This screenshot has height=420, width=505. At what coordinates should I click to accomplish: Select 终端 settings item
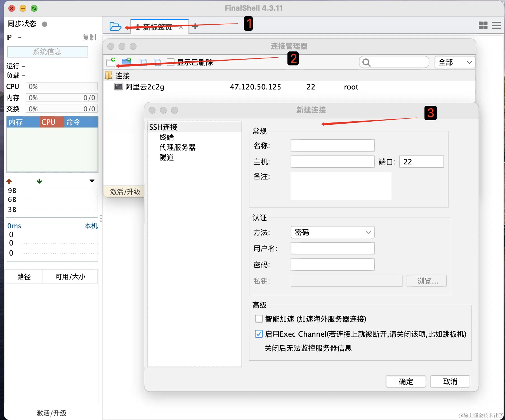click(167, 137)
